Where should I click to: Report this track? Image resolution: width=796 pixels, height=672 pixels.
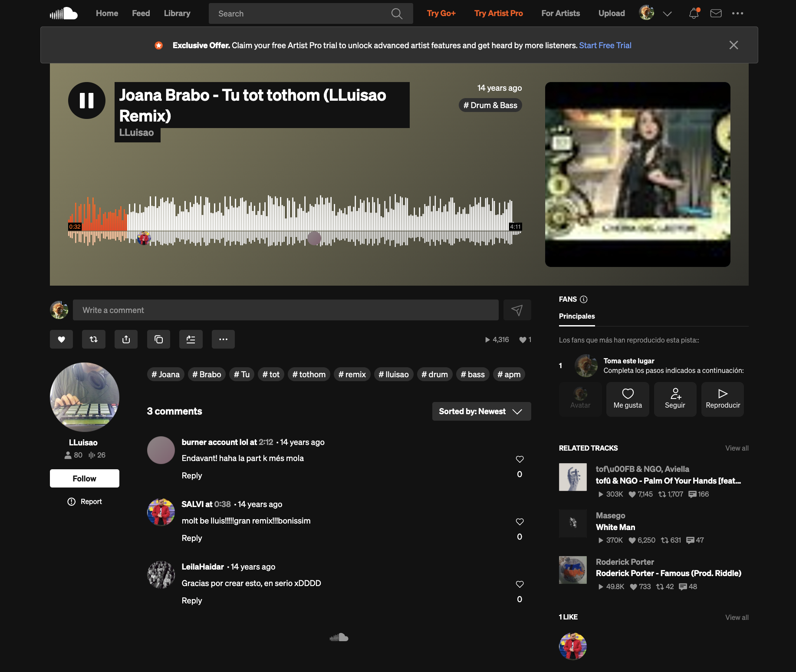pyautogui.click(x=85, y=501)
